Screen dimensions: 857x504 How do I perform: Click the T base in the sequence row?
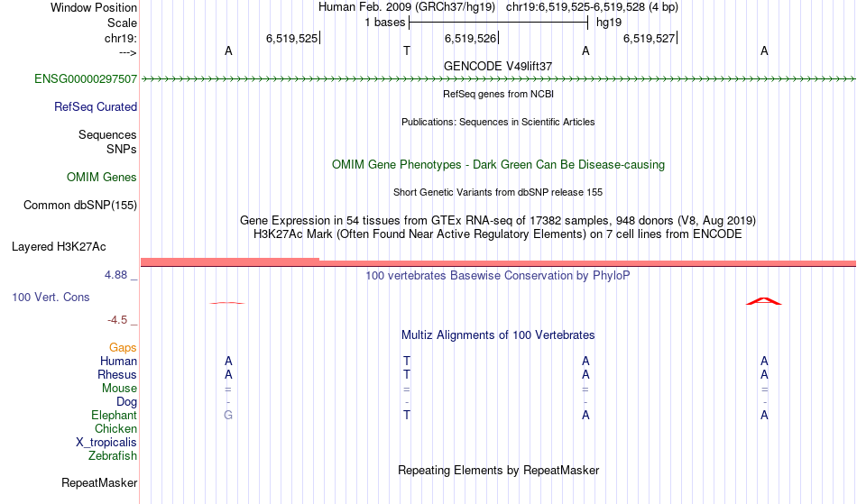(407, 51)
